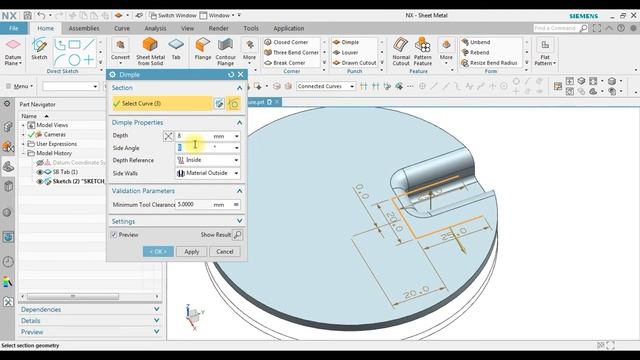Open Pattern Feature tool
The width and height of the screenshot is (640, 360).
(422, 52)
